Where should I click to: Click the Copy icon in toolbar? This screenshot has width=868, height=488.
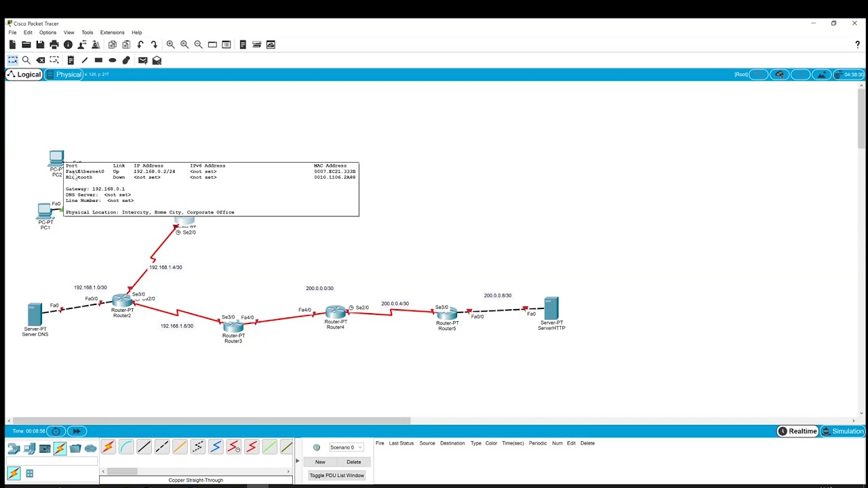[x=113, y=45]
